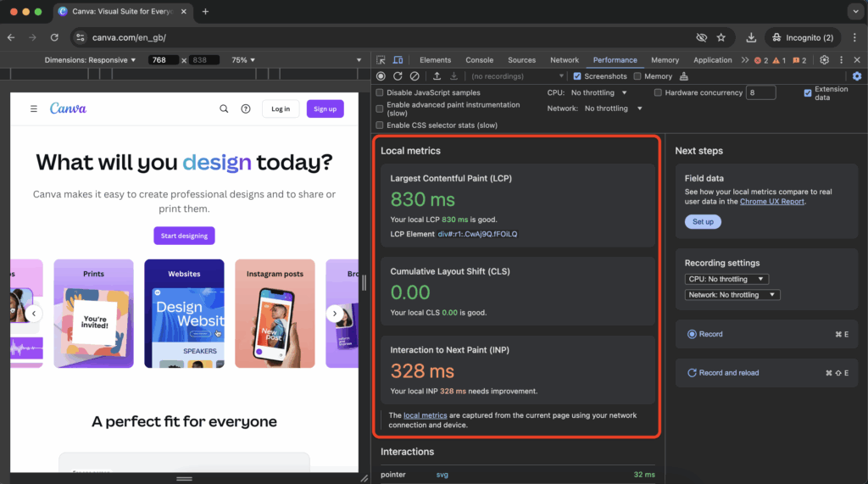Show more DevTools tabs chevron
Viewport: 868px width, 484px height.
pyautogui.click(x=744, y=60)
